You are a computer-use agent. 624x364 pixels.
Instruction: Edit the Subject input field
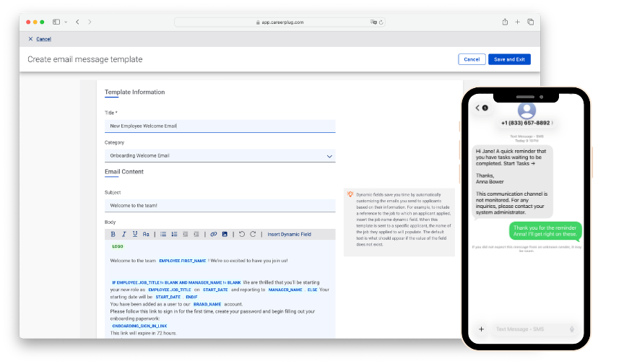220,206
